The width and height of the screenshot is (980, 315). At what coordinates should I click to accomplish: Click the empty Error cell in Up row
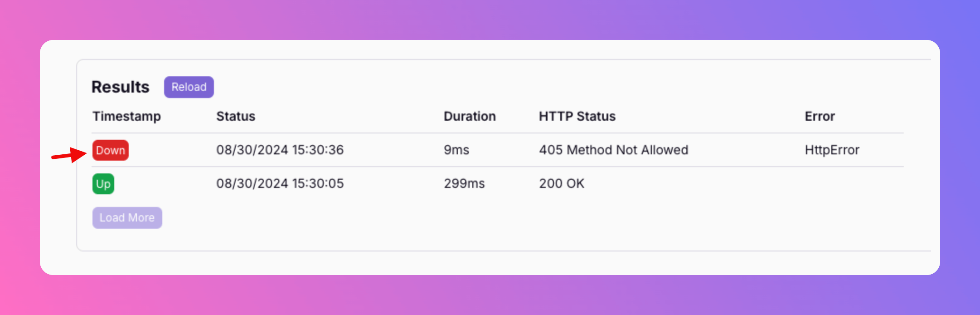[x=854, y=183]
